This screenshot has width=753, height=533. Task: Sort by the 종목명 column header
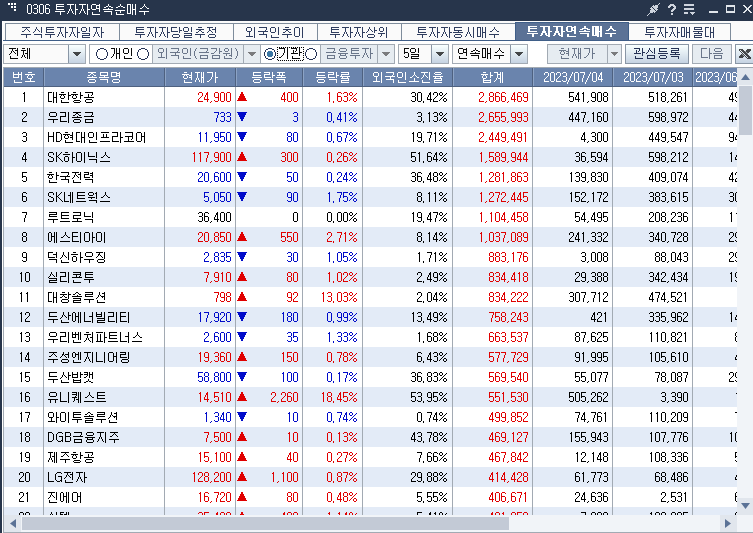pyautogui.click(x=104, y=77)
